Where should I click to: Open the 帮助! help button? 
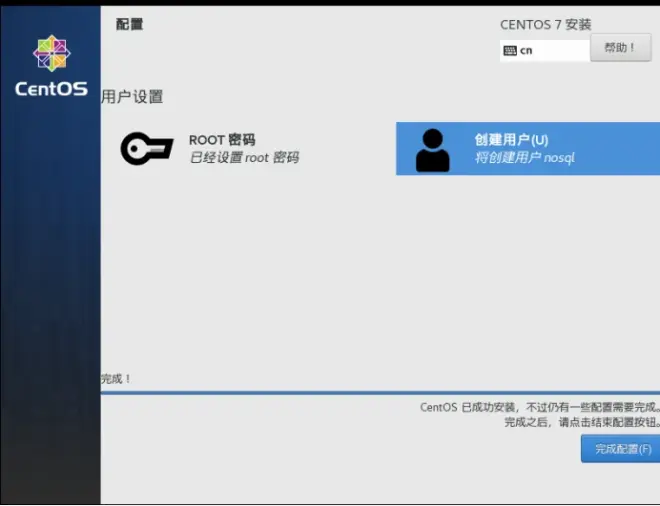coord(620,48)
